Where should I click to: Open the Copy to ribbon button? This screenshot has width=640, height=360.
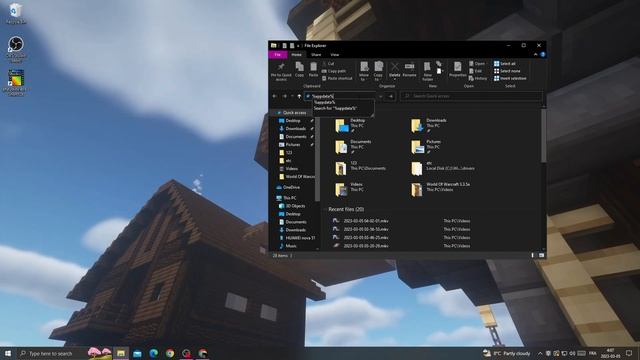coord(378,71)
